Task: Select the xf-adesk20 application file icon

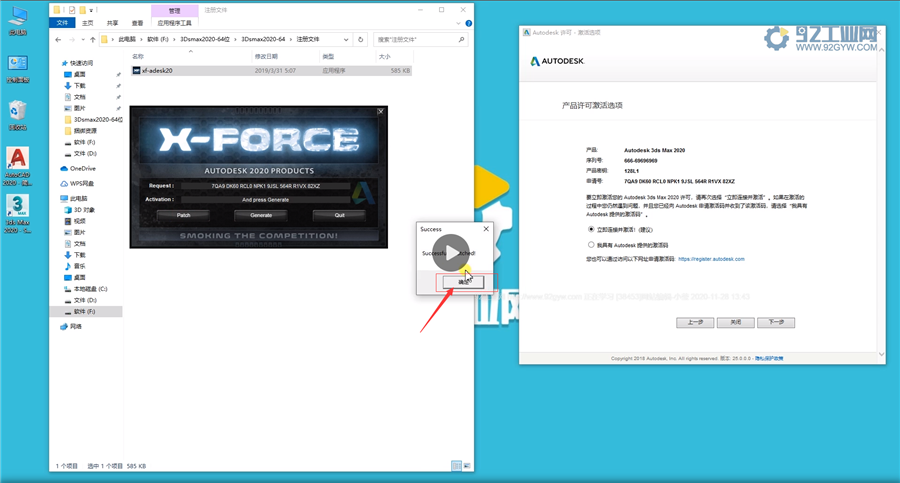Action: 136,71
